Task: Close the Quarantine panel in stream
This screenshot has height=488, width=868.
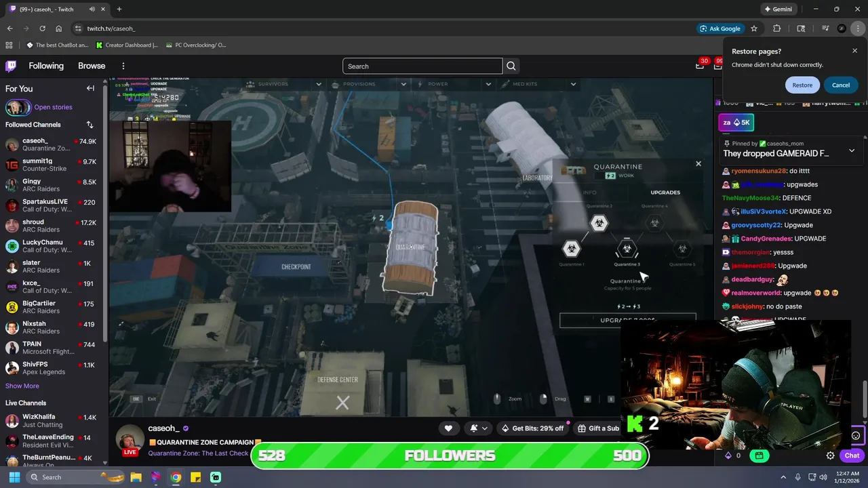Action: coord(698,163)
